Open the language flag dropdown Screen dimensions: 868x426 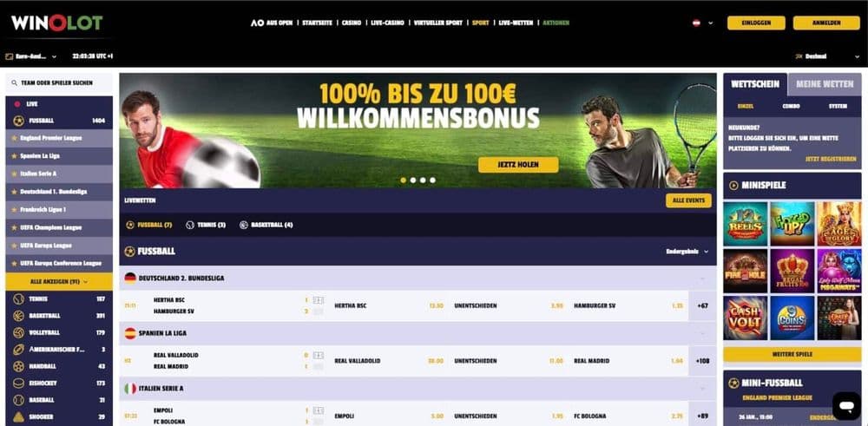coord(702,23)
